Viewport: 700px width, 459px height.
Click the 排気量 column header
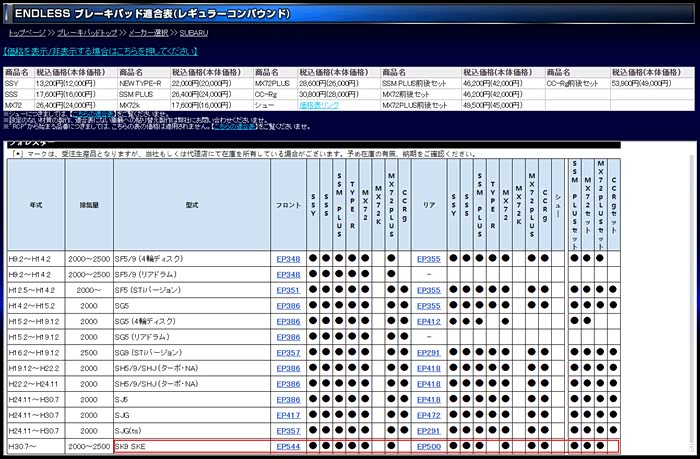87,203
